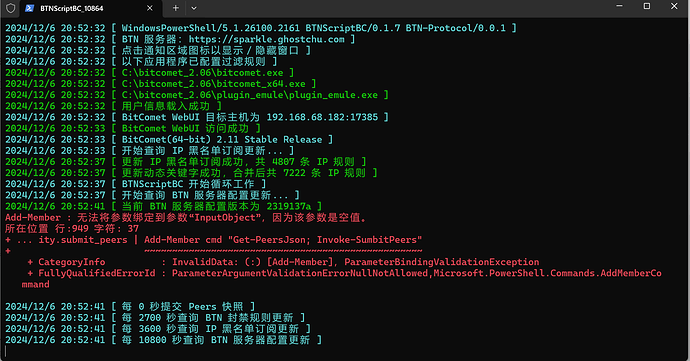Click the 开始查询 BTN 服务器配置更新 line
Screen dimensions: 690x361
[152, 195]
